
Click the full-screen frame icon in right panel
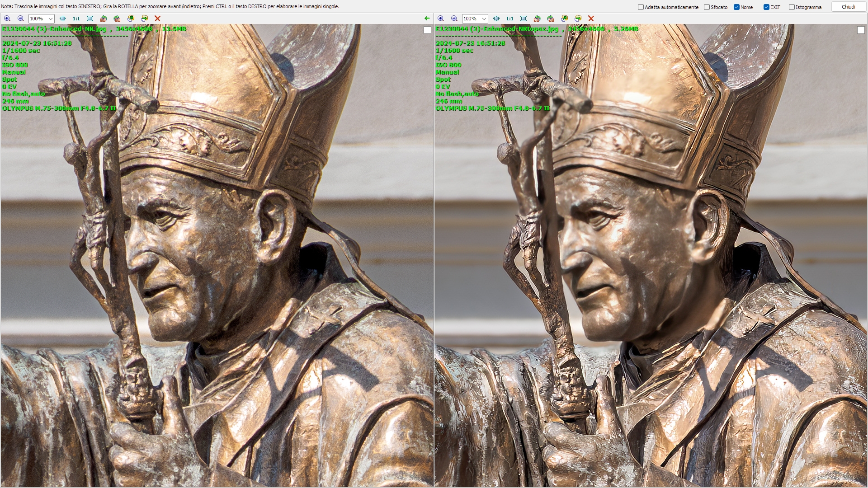coord(524,19)
